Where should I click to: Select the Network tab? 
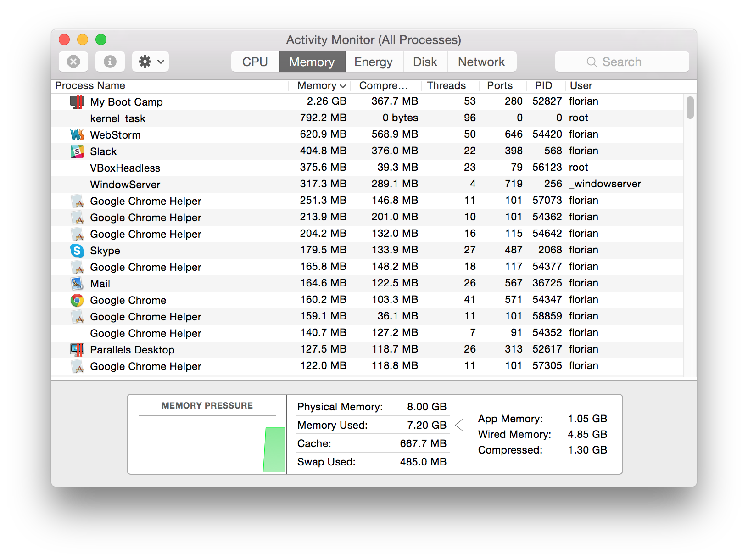481,62
